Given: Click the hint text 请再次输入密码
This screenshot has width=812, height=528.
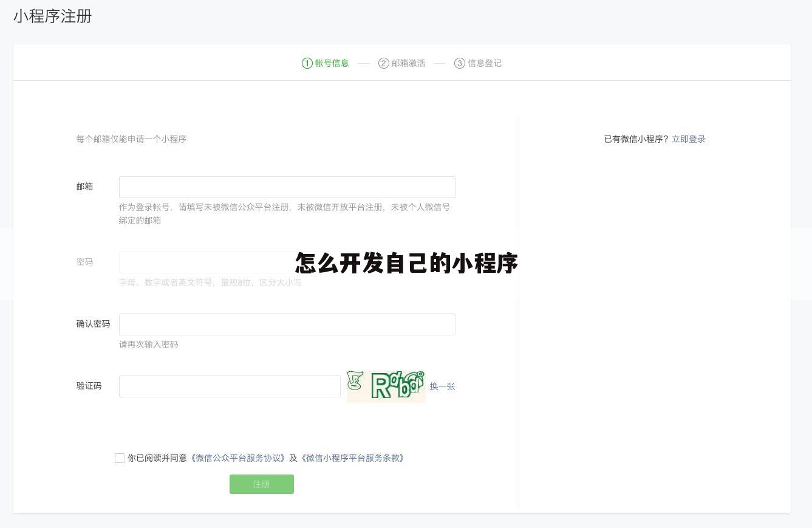Looking at the screenshot, I should (149, 345).
